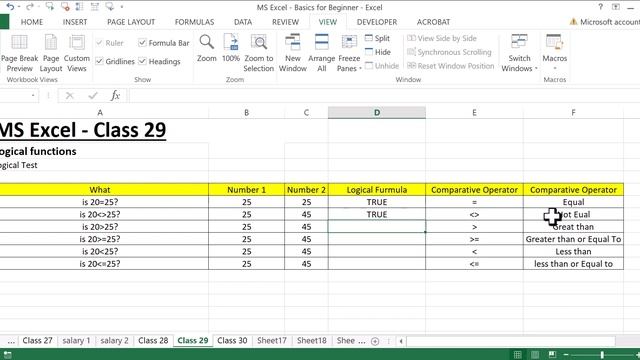
Task: Toggle the Gridlines checkbox
Action: [99, 61]
